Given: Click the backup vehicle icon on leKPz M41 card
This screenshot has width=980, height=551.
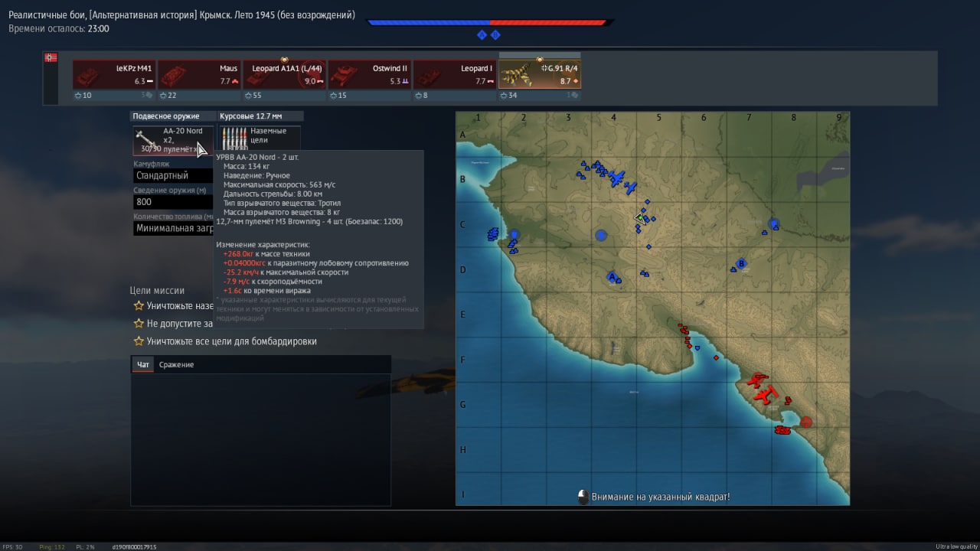Looking at the screenshot, I should [x=148, y=96].
